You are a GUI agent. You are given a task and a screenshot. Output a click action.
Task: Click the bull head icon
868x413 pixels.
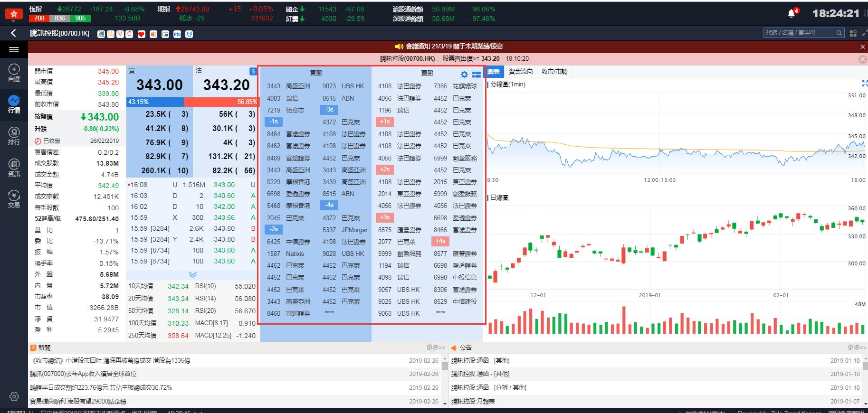click(x=189, y=34)
